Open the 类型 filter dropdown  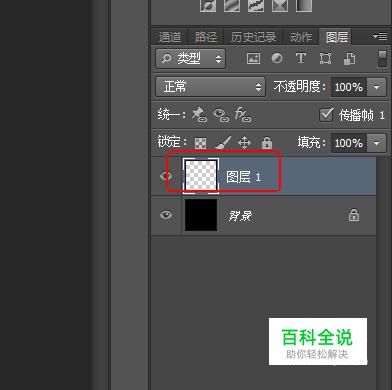coord(190,59)
